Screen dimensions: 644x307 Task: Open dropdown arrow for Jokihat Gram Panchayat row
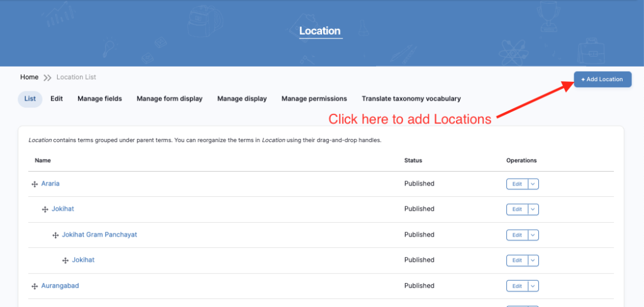(533, 235)
